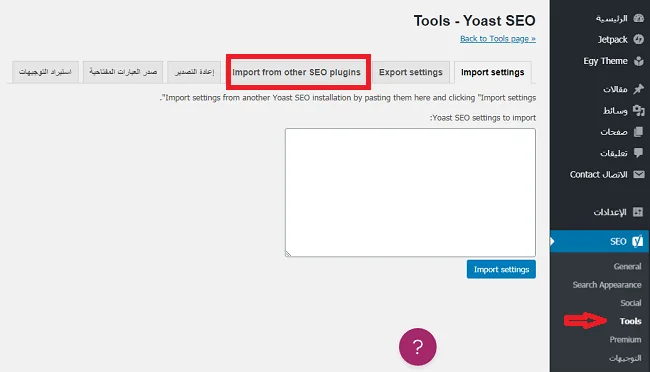Click the Tools - Yoast SEO page heading
650x372 pixels.
[475, 20]
